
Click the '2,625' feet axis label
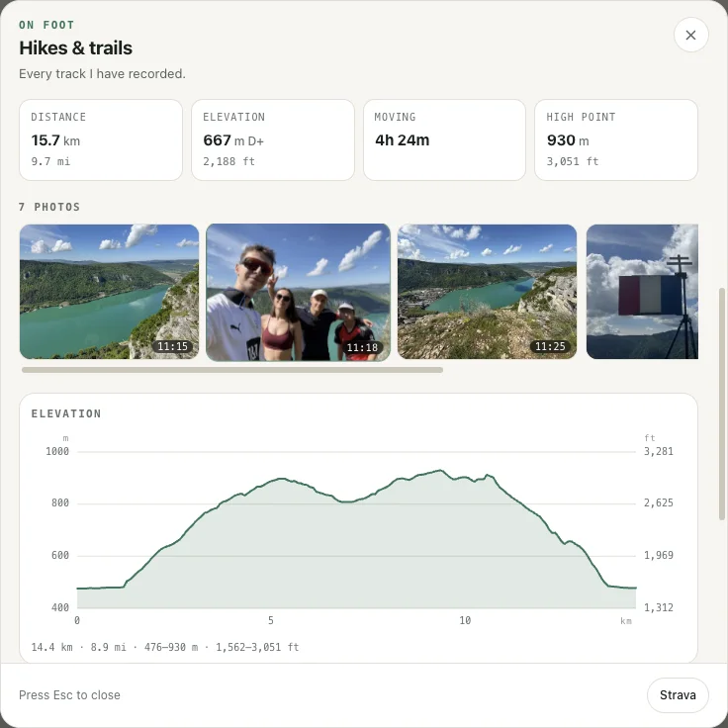(659, 502)
